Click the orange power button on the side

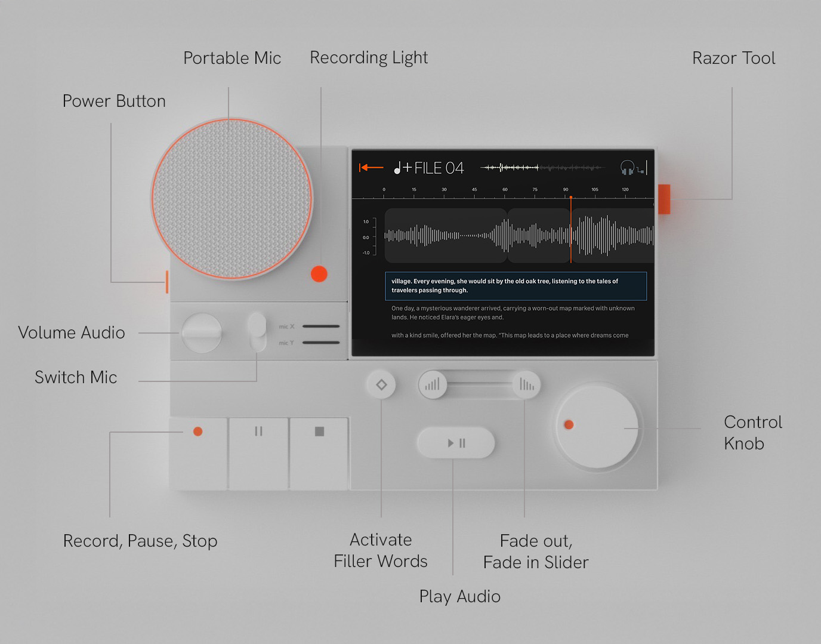click(167, 281)
